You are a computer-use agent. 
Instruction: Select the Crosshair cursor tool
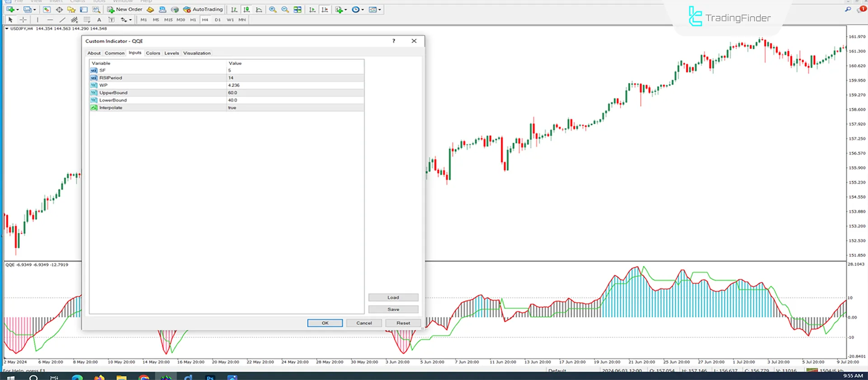pyautogui.click(x=23, y=20)
